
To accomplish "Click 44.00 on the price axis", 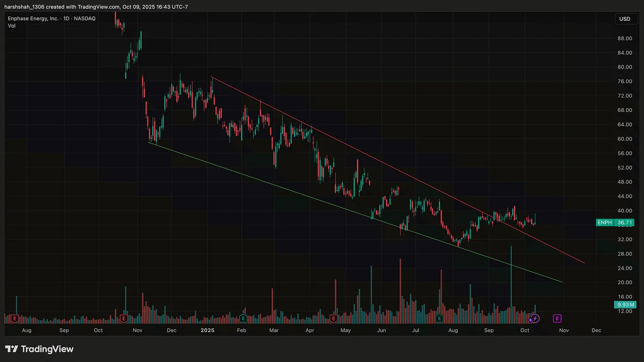I will pyautogui.click(x=625, y=196).
